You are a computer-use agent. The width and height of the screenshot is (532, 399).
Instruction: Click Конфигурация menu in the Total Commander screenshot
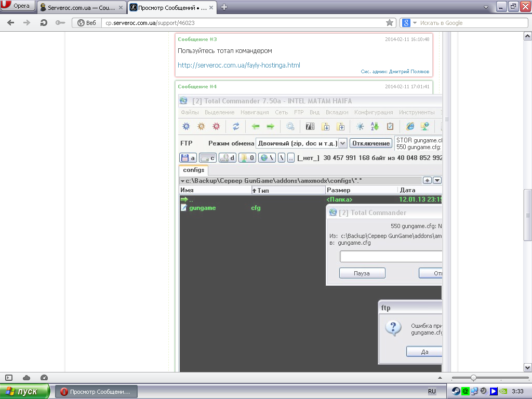coord(374,112)
